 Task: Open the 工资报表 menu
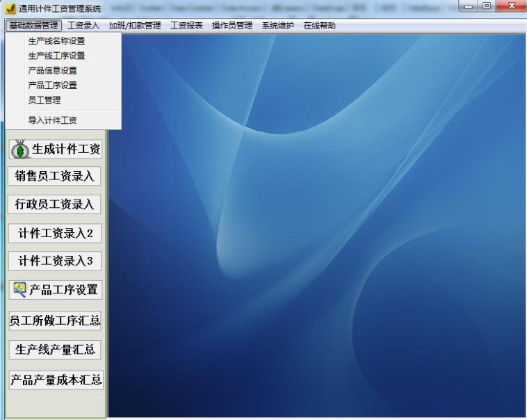(x=186, y=26)
